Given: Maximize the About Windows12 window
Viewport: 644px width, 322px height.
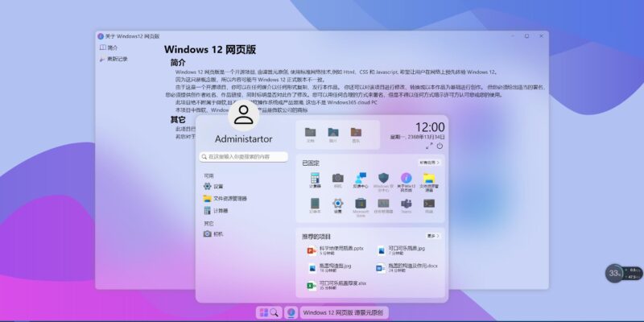Looking at the screenshot, I should click(526, 36).
